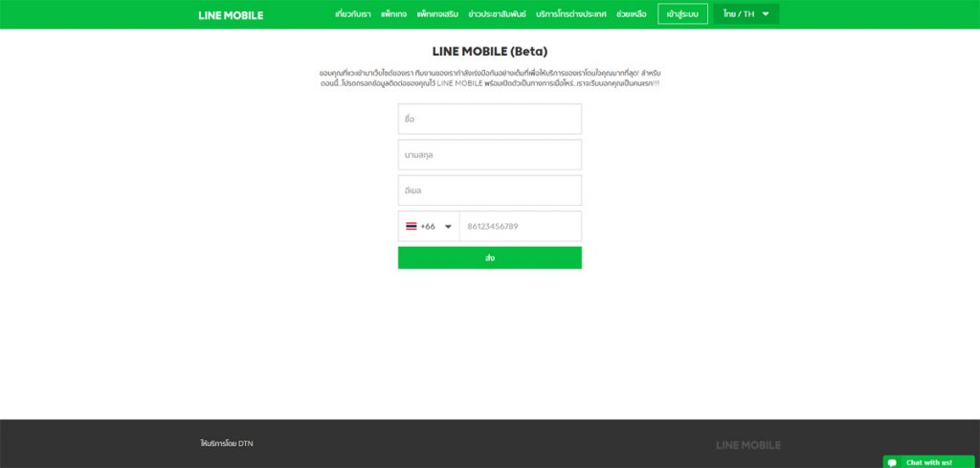
Task: Click the phone number field 86123456789
Action: coord(521,226)
